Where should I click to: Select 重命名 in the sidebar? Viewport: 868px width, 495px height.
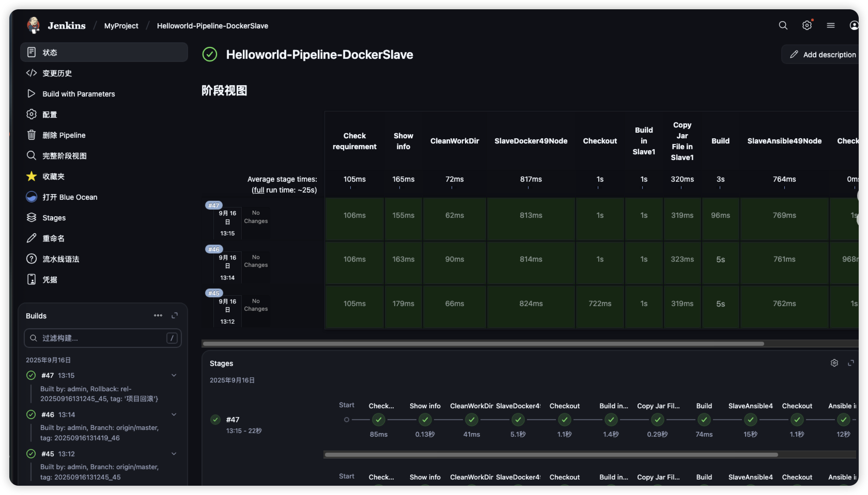click(104, 238)
